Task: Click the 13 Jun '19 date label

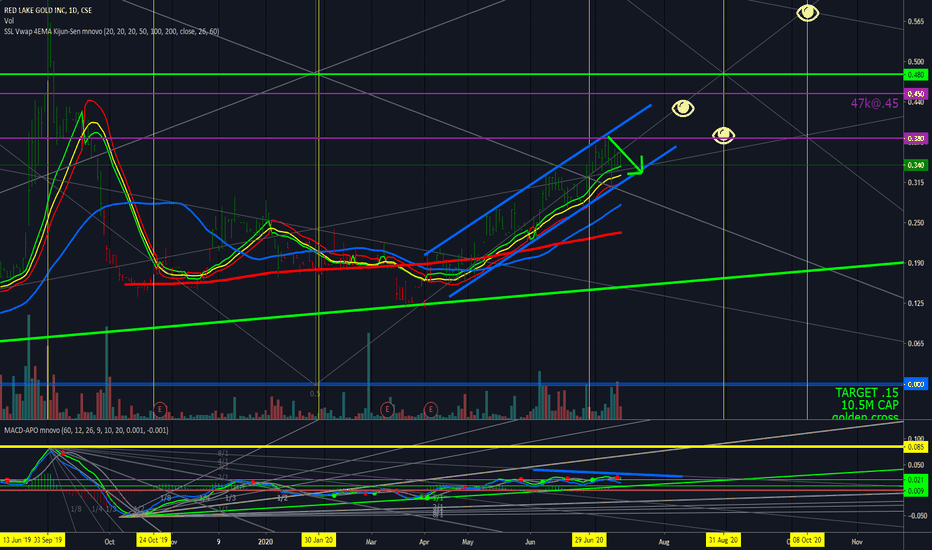Action: (16, 540)
